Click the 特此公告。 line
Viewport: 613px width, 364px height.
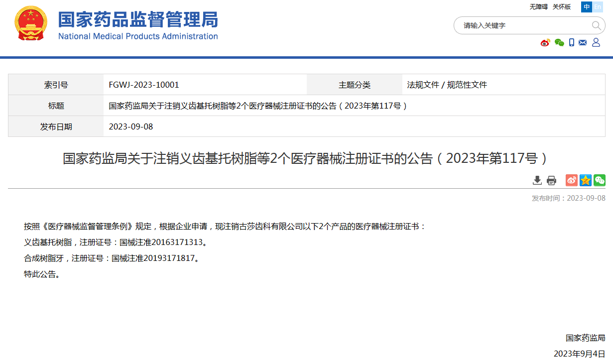pos(42,274)
